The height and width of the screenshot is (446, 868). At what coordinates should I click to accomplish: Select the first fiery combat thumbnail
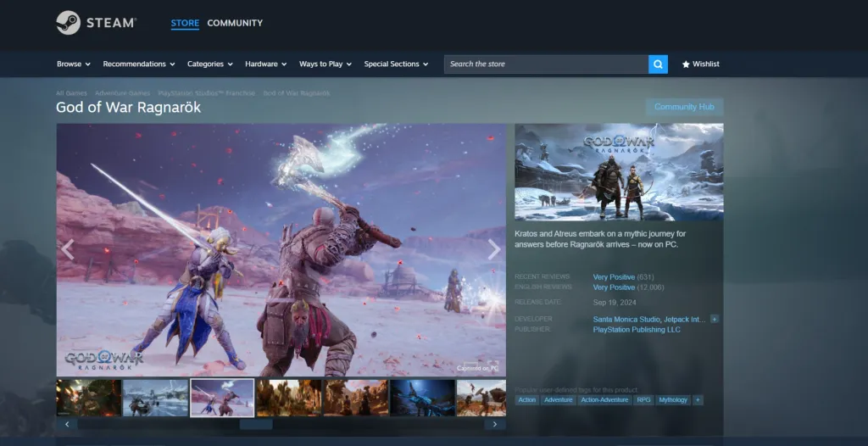88,398
